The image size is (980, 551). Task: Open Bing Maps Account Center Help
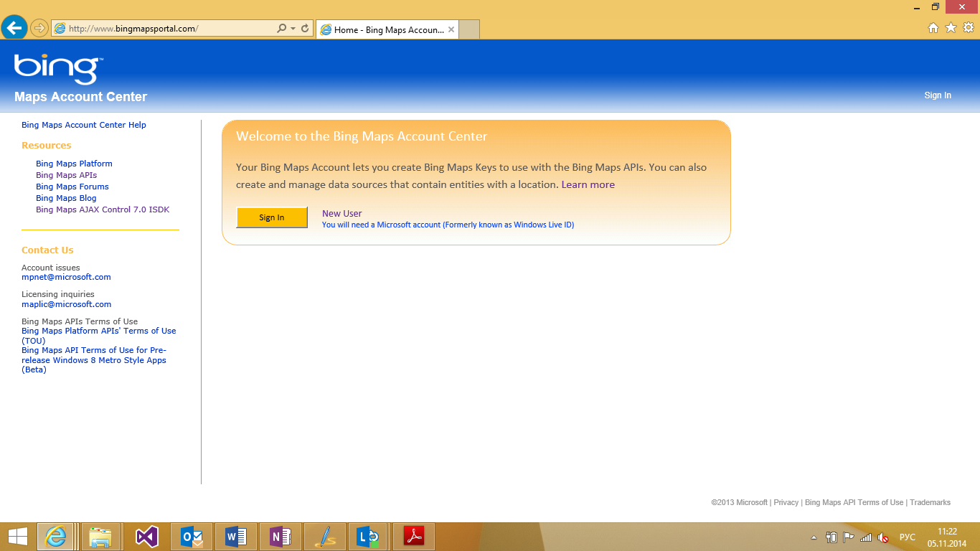point(84,125)
